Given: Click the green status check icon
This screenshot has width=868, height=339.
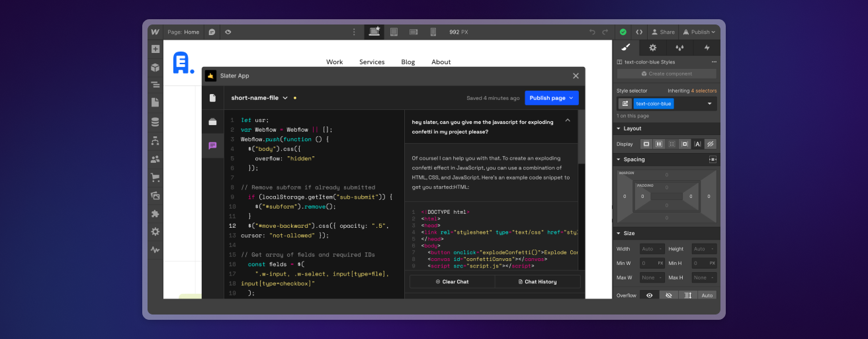Looking at the screenshot, I should [623, 32].
